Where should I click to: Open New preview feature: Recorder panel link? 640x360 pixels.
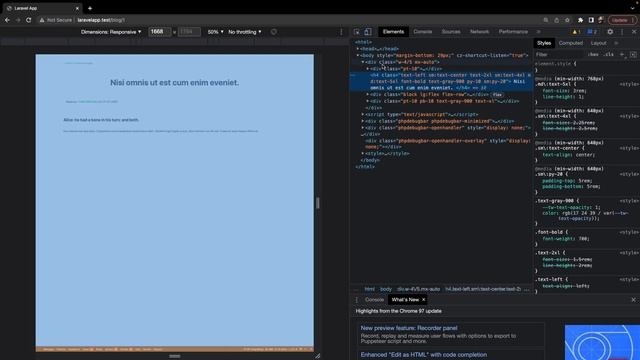tap(409, 328)
